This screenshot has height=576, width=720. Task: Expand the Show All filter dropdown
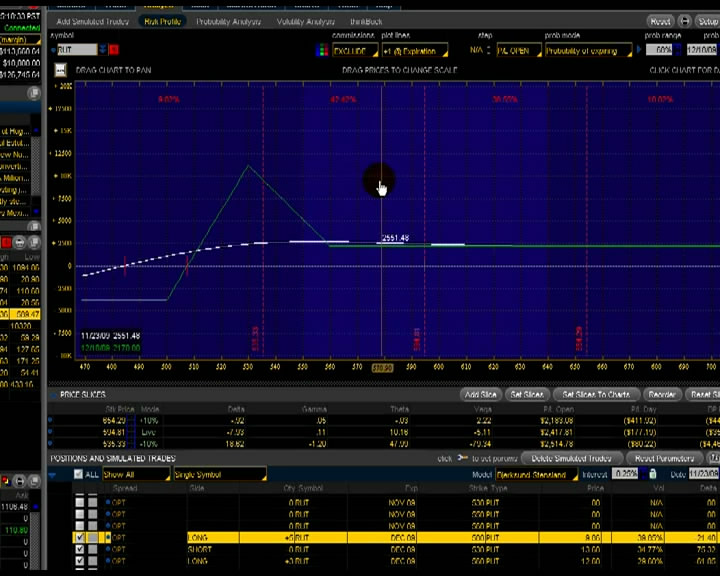[136, 474]
